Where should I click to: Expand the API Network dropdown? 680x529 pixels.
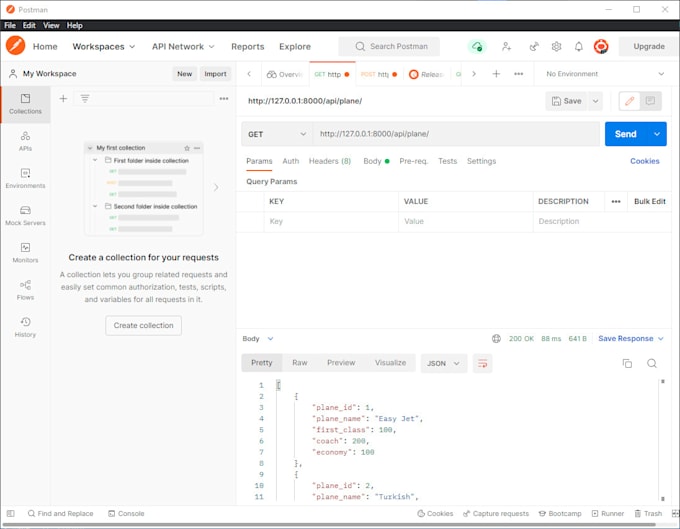(x=183, y=46)
